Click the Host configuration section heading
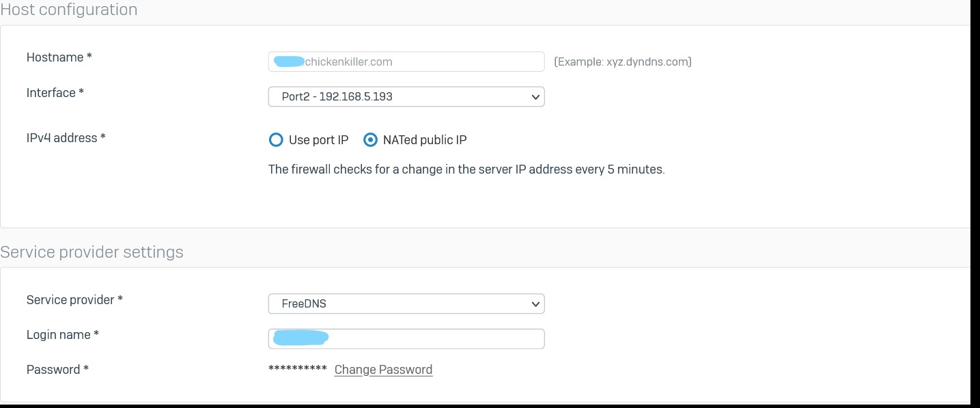Viewport: 980px width, 408px height. pos(69,10)
